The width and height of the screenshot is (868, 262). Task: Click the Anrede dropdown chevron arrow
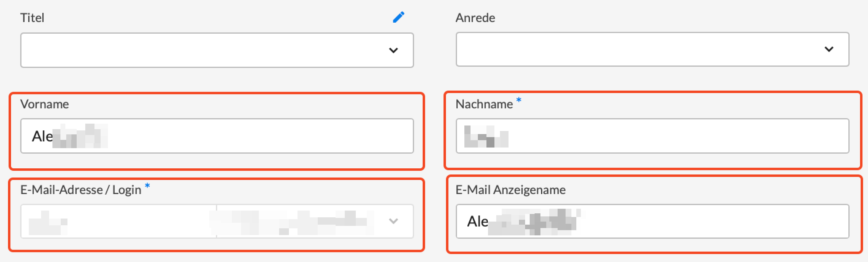coord(828,50)
